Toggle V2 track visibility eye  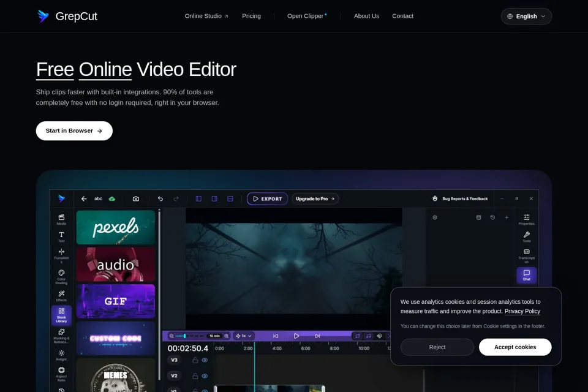click(x=205, y=376)
